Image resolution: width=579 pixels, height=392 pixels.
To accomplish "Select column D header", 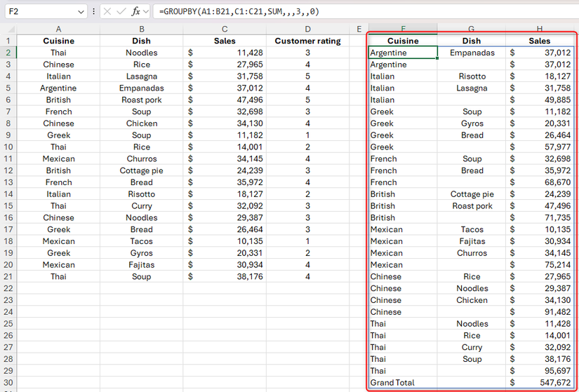I will click(307, 29).
